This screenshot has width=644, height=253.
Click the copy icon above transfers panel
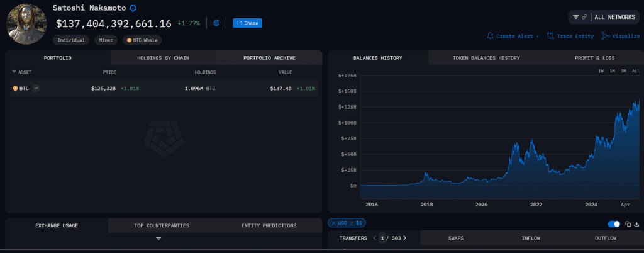click(628, 223)
